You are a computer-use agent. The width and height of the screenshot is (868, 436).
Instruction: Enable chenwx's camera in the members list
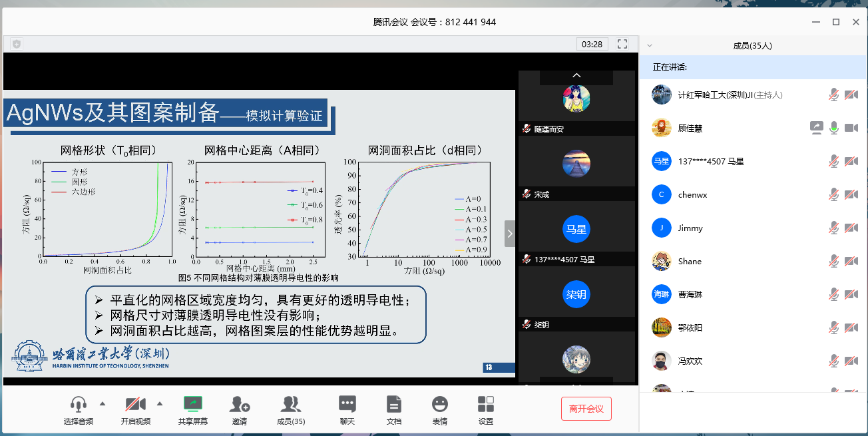(x=852, y=194)
